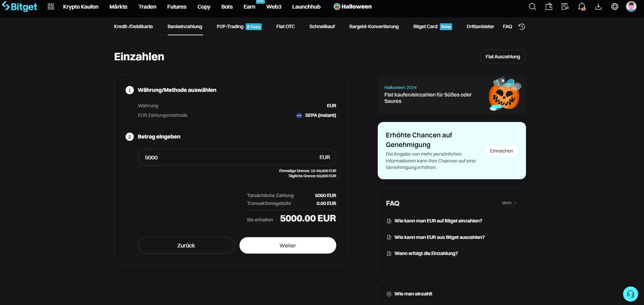
Task: Switch to Drittanbieter tab
Action: point(480,26)
